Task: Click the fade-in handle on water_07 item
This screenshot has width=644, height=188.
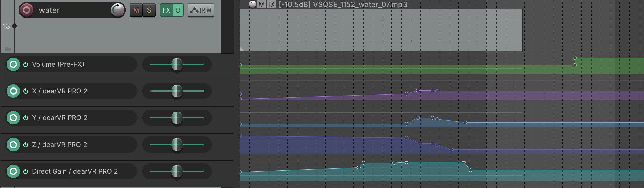Action: [x=242, y=49]
